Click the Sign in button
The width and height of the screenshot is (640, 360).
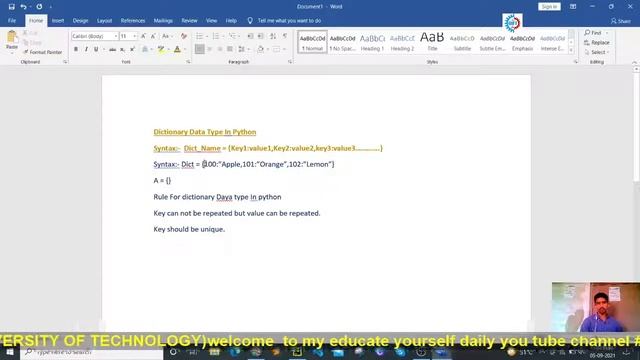(x=549, y=7)
